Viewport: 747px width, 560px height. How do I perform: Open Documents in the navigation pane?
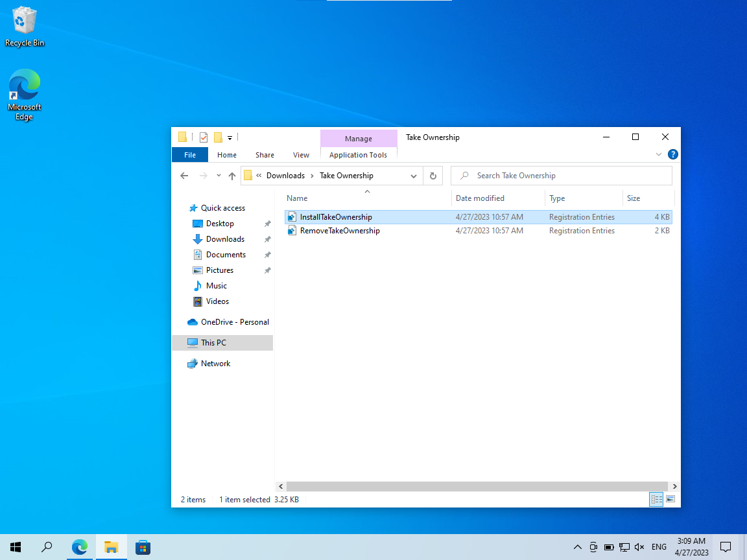pyautogui.click(x=226, y=255)
